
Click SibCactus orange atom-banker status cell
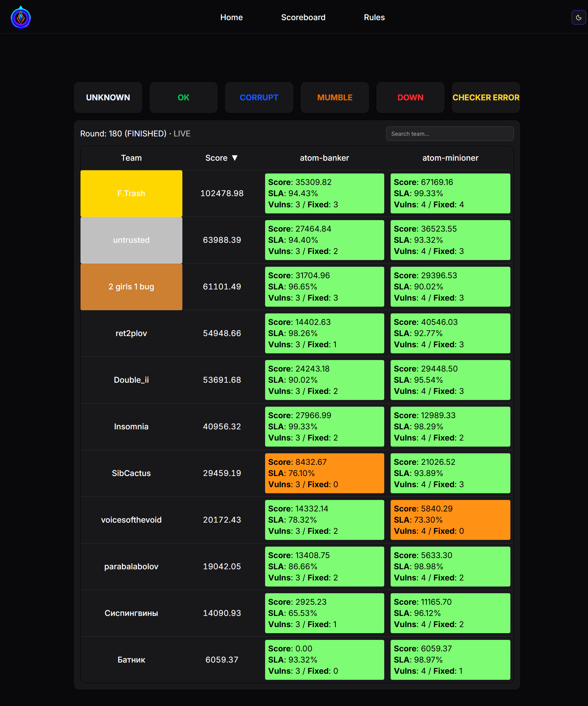[x=324, y=473]
